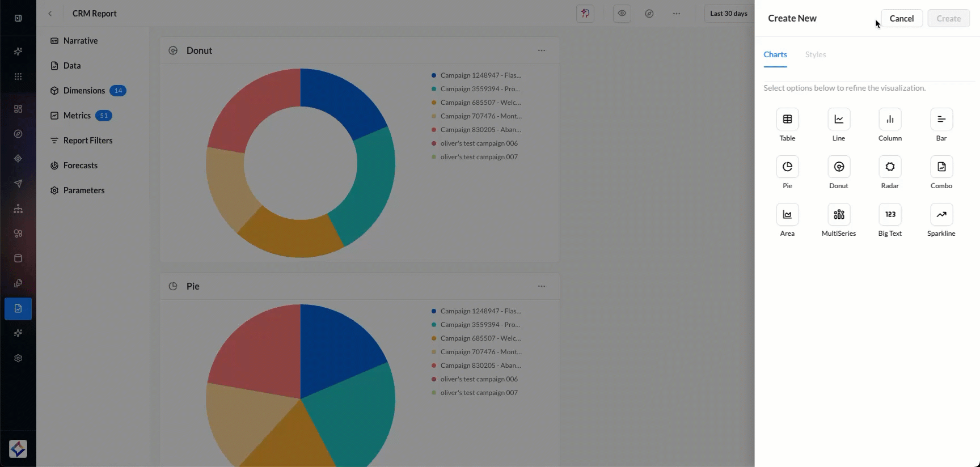Choose the Combo chart type
The width and height of the screenshot is (980, 467).
coord(941,167)
